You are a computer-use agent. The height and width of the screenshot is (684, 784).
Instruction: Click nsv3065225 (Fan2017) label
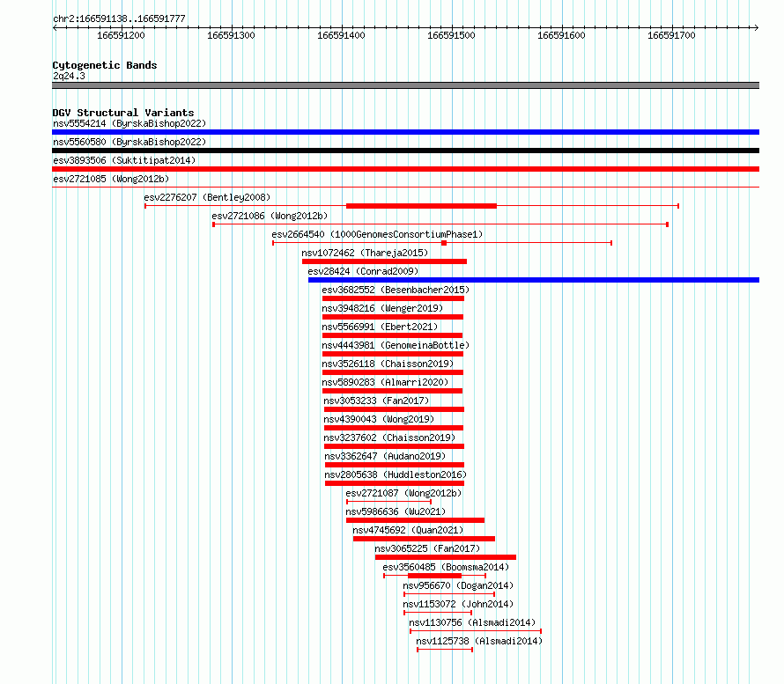pos(427,548)
